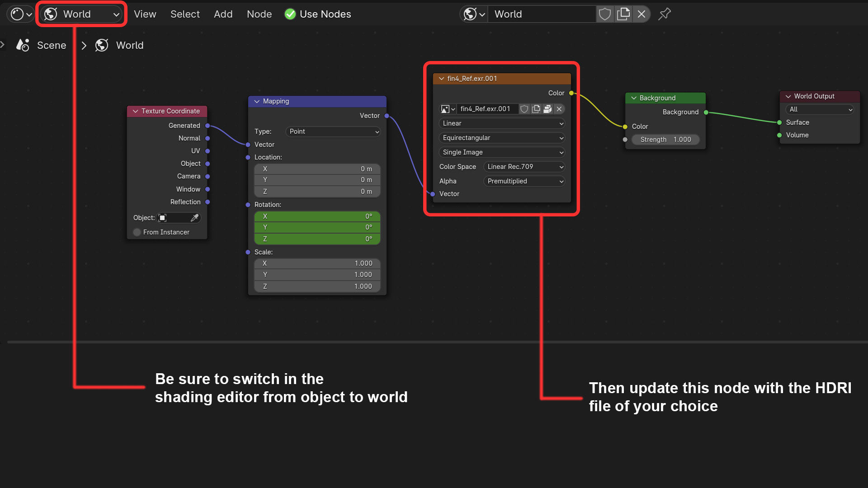Click Scene in the breadcrumb path
The width and height of the screenshot is (868, 488).
(51, 45)
